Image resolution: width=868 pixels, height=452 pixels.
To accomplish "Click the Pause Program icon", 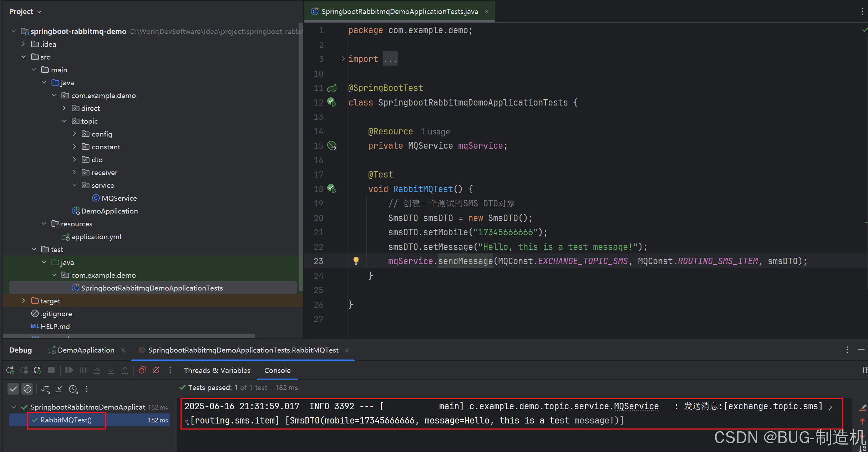I will (x=83, y=370).
